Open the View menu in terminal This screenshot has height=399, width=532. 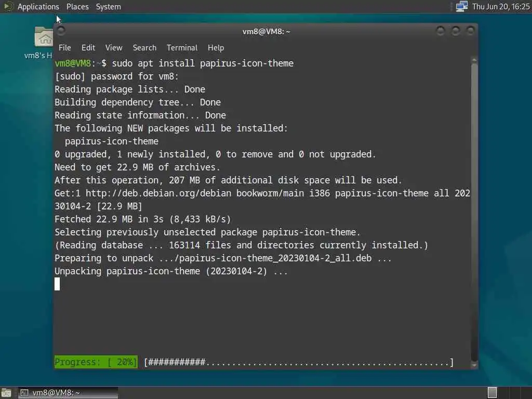(x=114, y=48)
